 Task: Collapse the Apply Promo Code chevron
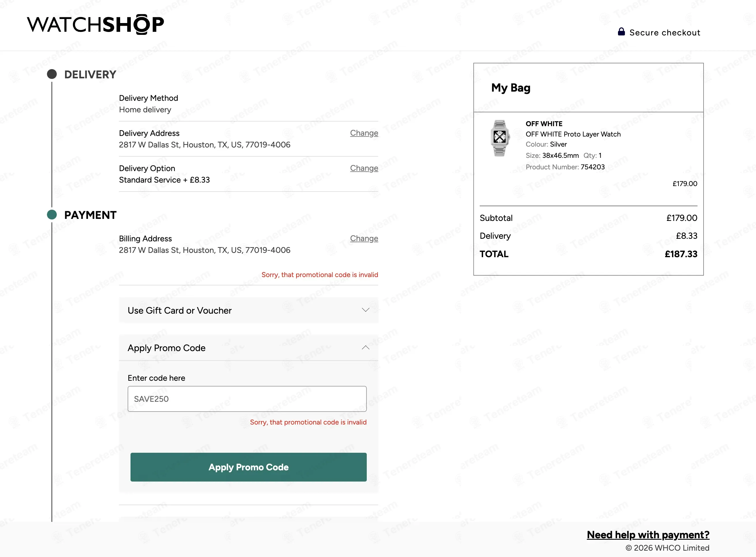tap(366, 348)
